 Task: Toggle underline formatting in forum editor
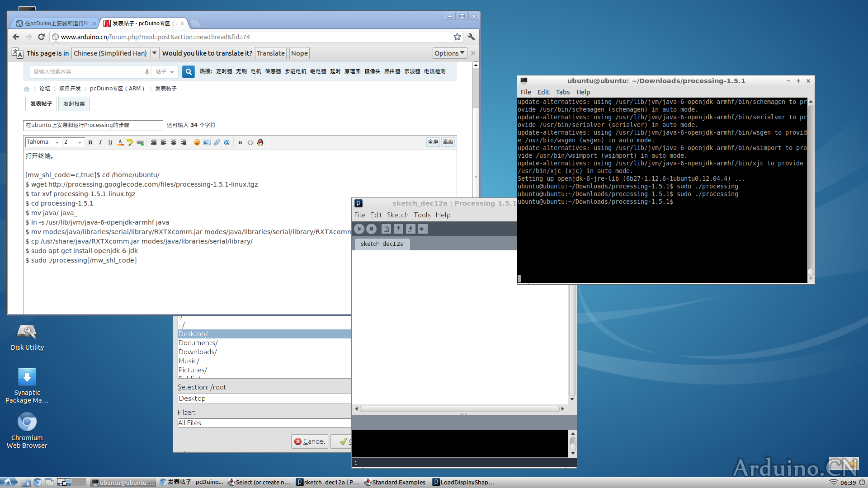pos(110,142)
